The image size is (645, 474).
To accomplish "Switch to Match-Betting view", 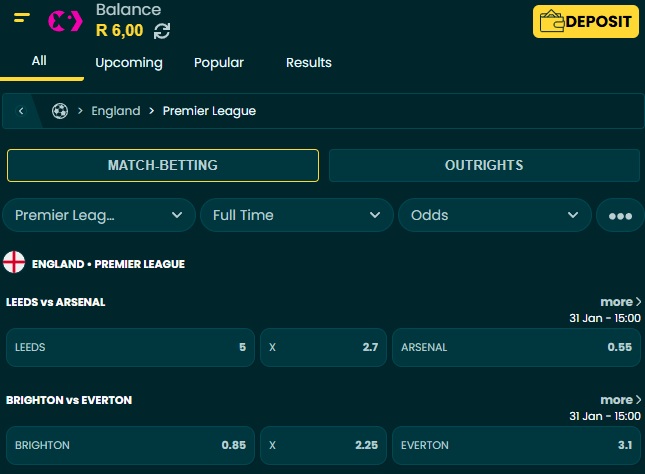I will [163, 165].
